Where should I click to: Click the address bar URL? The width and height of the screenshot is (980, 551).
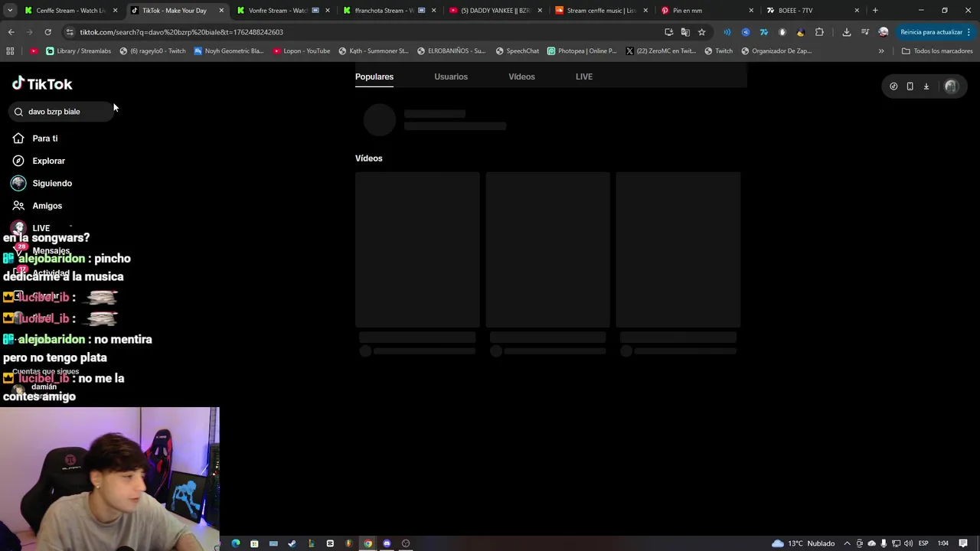181,32
